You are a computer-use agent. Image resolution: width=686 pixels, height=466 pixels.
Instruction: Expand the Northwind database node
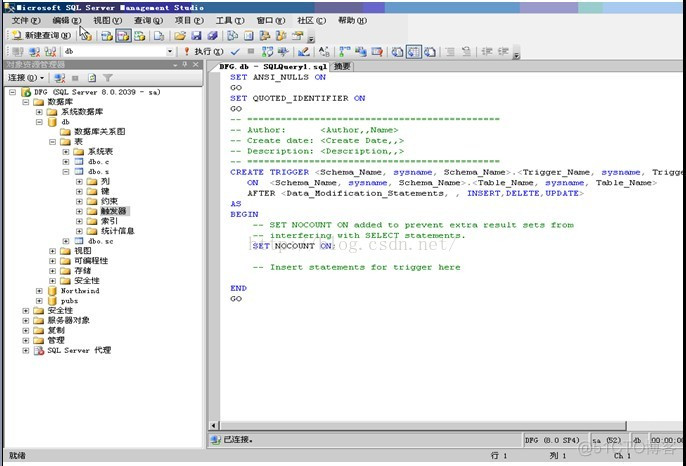click(39, 291)
